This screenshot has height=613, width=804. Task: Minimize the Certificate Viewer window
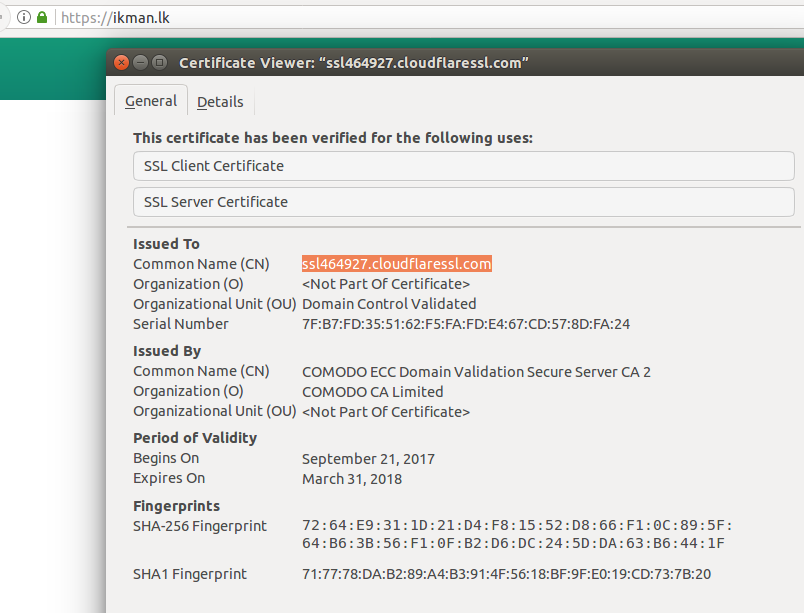click(x=140, y=63)
